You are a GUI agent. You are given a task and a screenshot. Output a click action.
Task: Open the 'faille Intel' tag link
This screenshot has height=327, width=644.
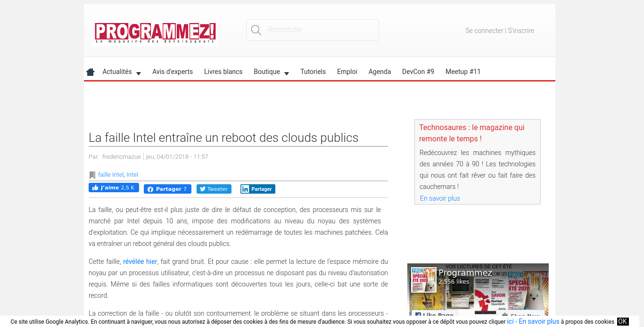click(x=111, y=174)
